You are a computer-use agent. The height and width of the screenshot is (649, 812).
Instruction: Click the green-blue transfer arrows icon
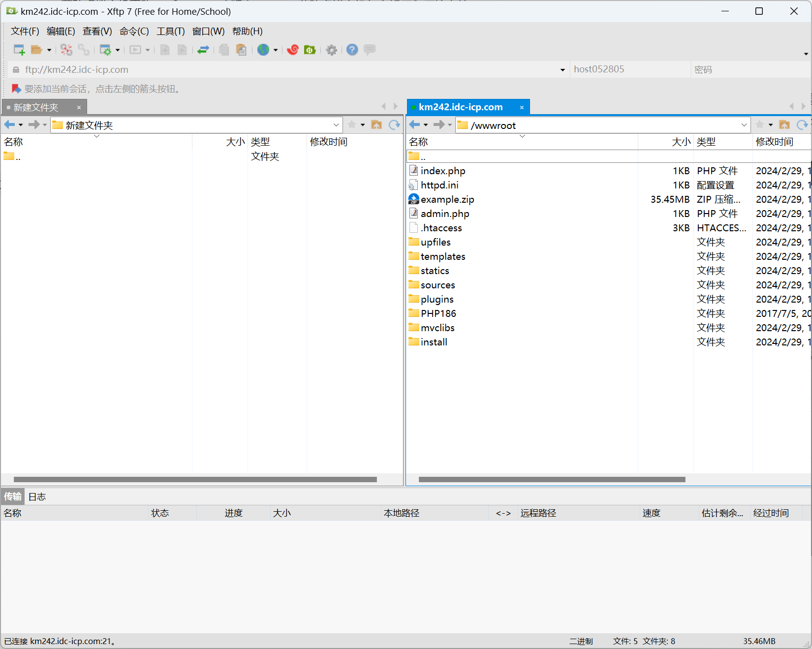click(203, 50)
